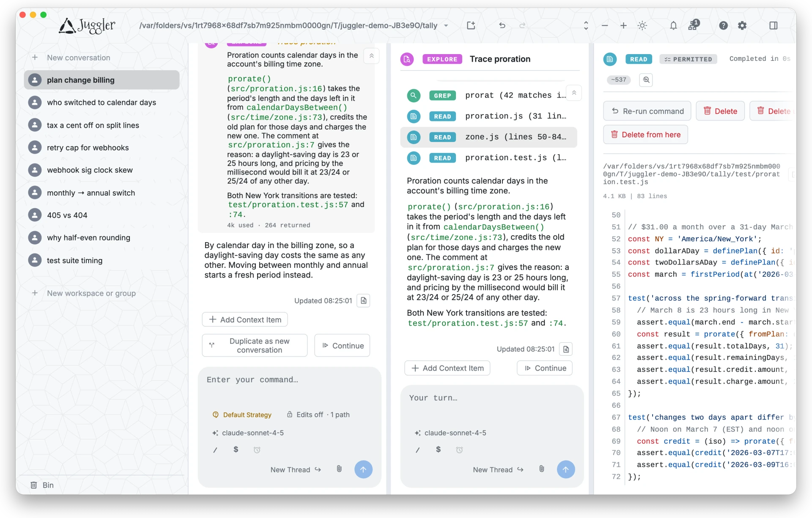Click the attach paperclip in left thread composer

point(339,469)
